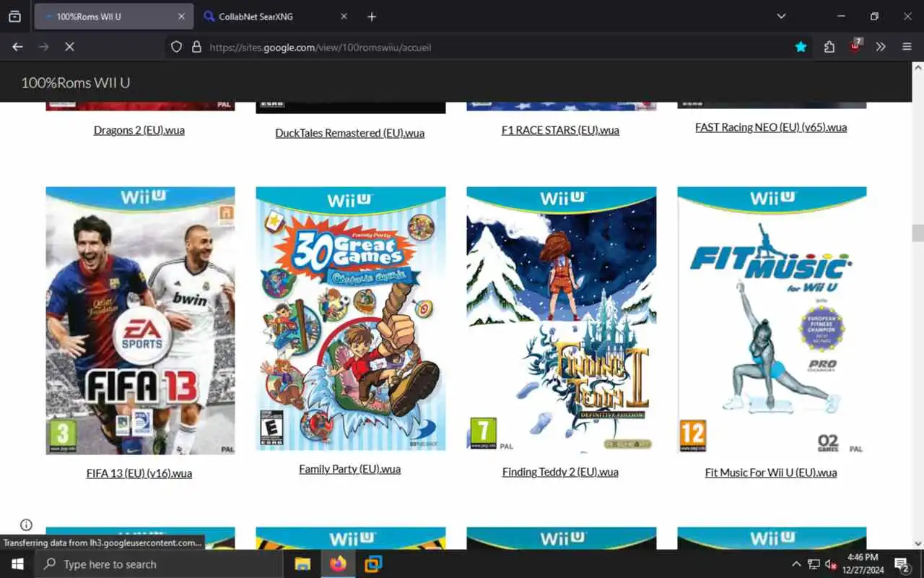924x578 pixels.
Task: Close the CollabNet SearXNG tab
Action: click(344, 17)
